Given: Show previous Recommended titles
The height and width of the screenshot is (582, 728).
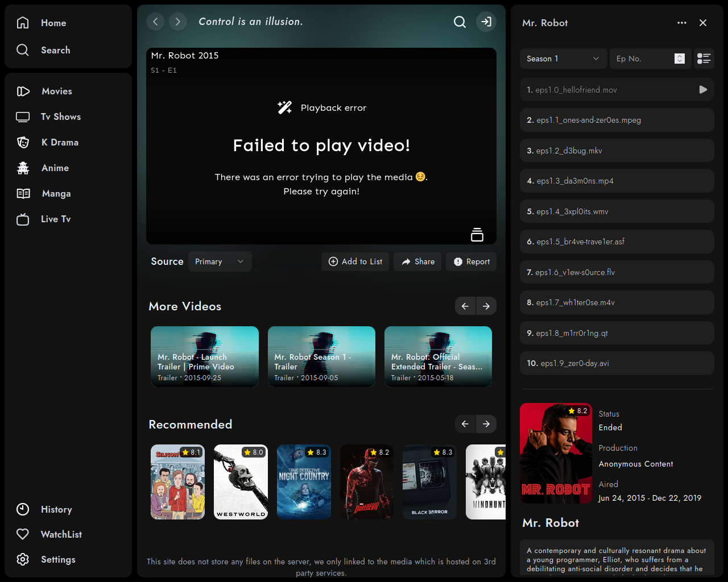Looking at the screenshot, I should pyautogui.click(x=465, y=424).
